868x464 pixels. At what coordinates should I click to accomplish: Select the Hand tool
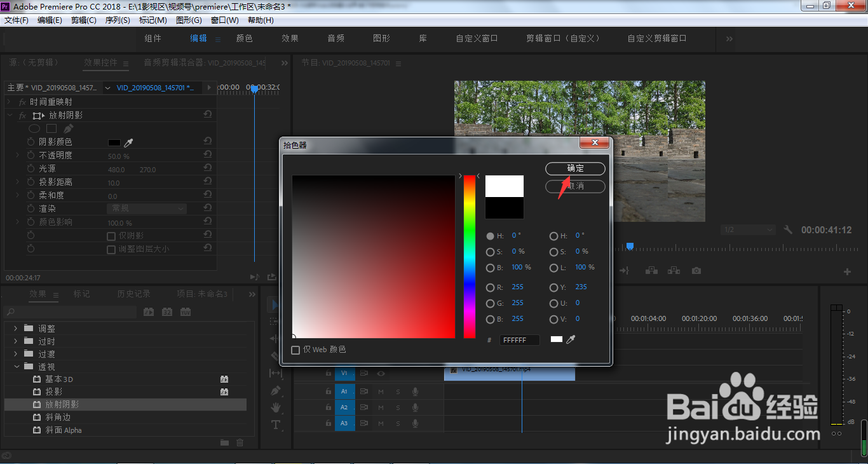(275, 407)
